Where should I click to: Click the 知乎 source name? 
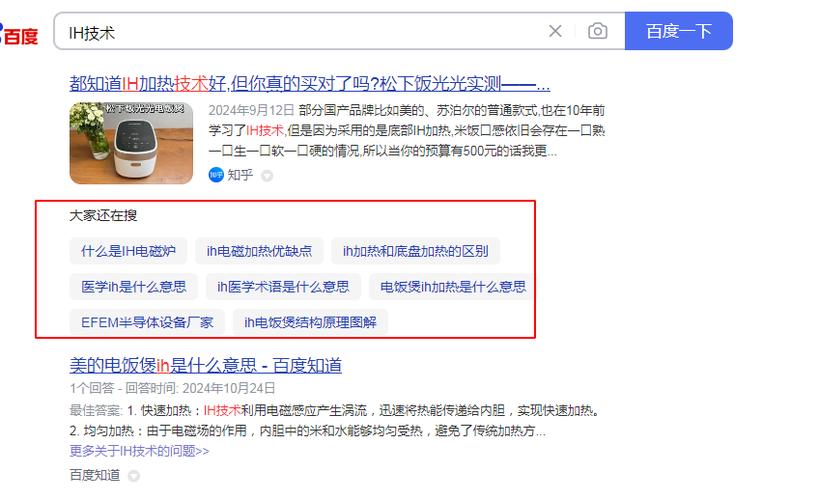coord(240,175)
